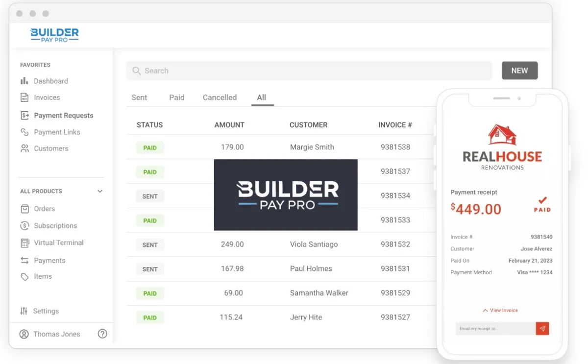Sort by the AMOUNT column header

[229, 125]
